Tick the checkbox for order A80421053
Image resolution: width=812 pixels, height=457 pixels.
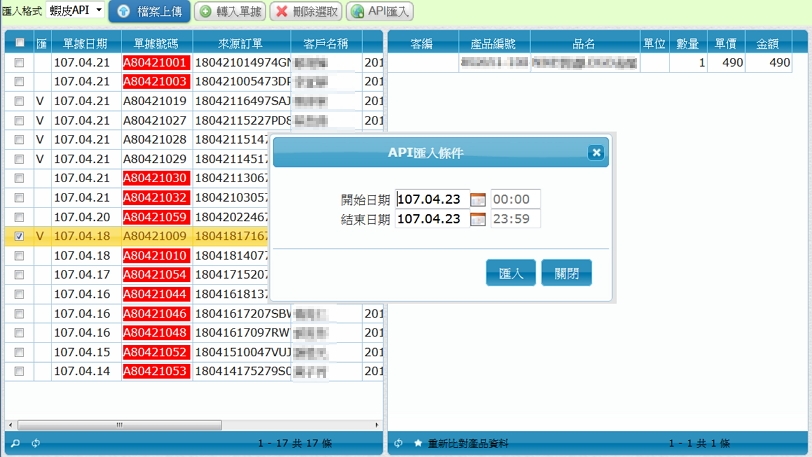(19, 371)
